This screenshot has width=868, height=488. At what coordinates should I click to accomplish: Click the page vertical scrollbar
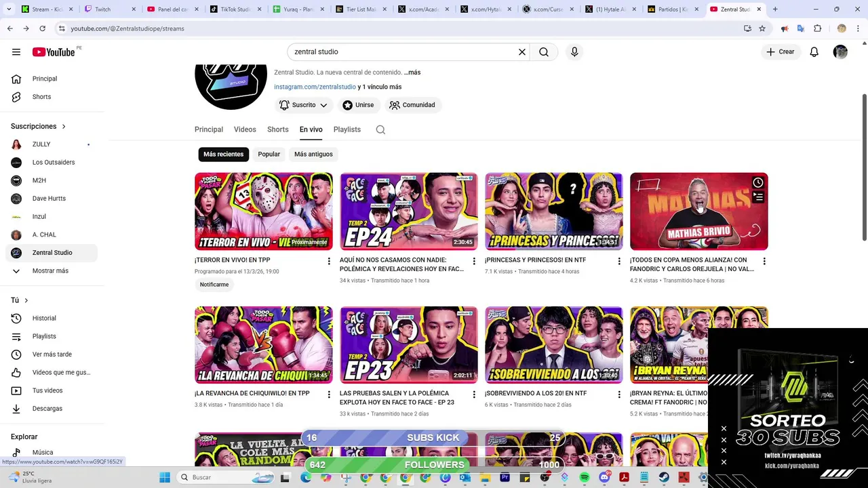(864, 166)
